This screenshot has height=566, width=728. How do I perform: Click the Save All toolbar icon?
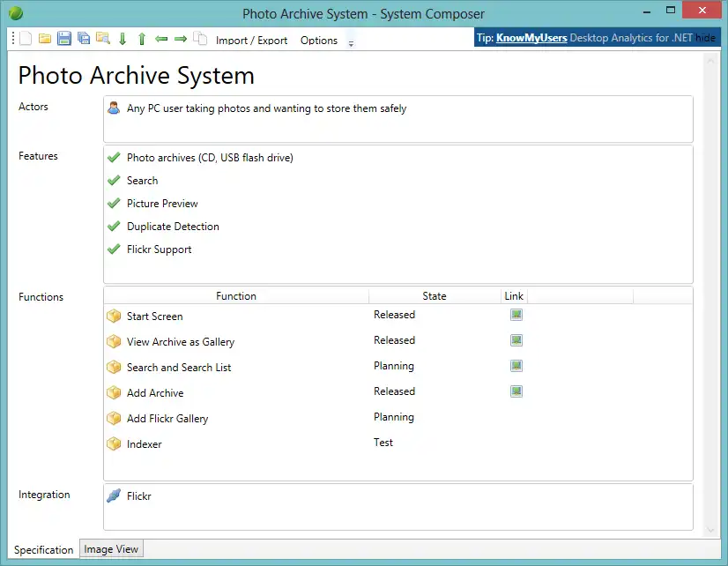pyautogui.click(x=84, y=39)
